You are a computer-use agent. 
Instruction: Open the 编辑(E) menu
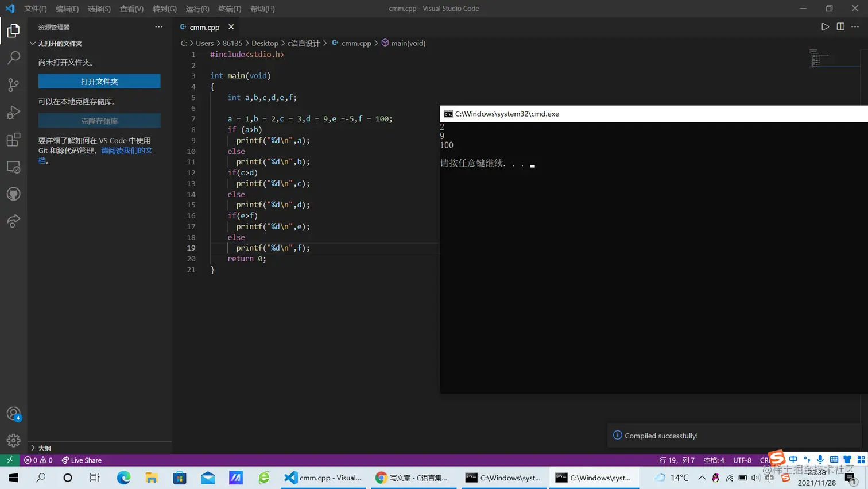tap(67, 9)
